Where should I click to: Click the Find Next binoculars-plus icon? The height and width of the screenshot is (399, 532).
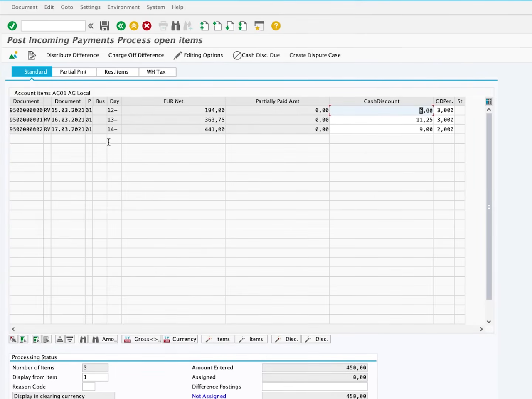(x=188, y=26)
